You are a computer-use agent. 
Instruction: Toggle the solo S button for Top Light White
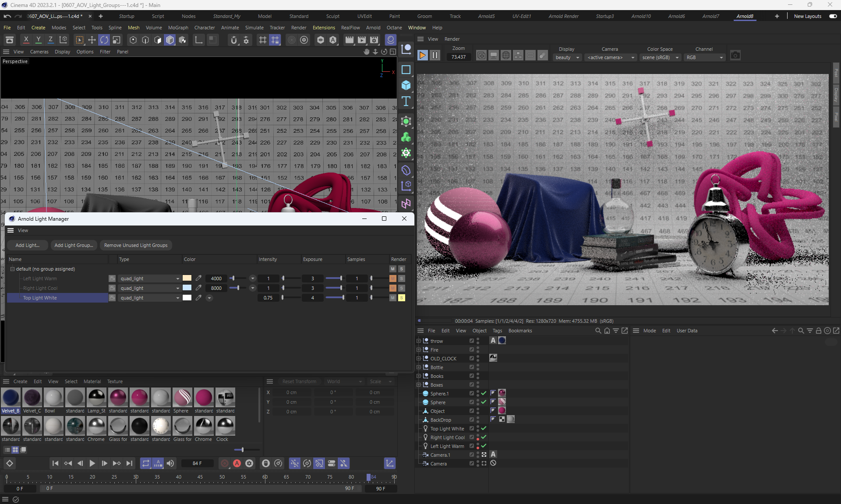coord(401,298)
